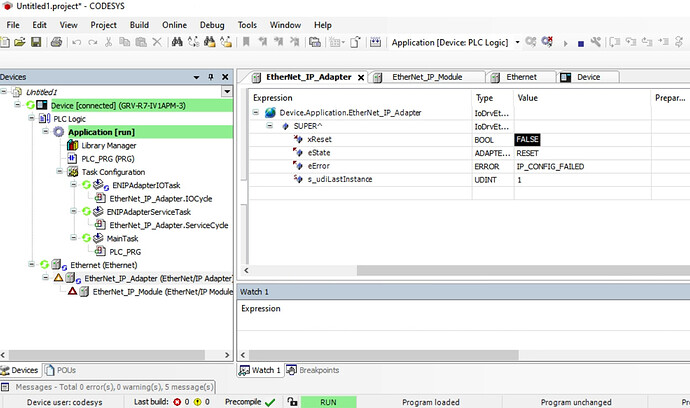Click the Step Into debug icon
Image resolution: width=690 pixels, height=408 pixels.
(631, 42)
